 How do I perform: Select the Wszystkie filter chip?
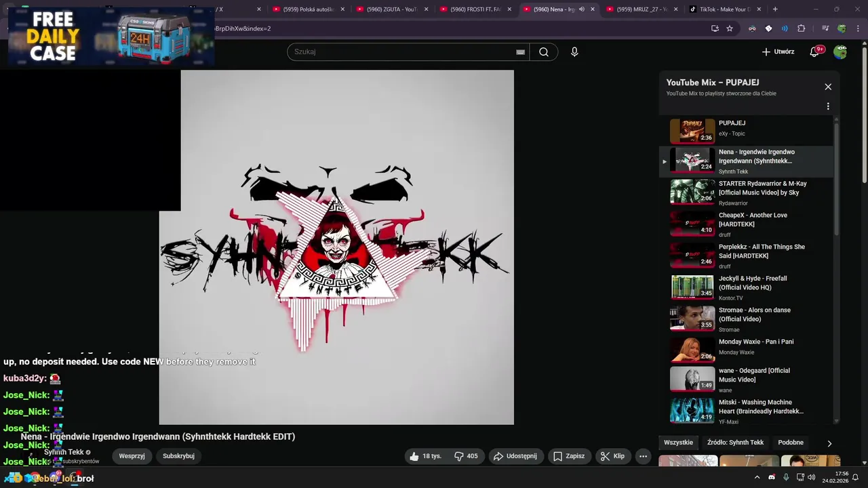[x=678, y=443]
